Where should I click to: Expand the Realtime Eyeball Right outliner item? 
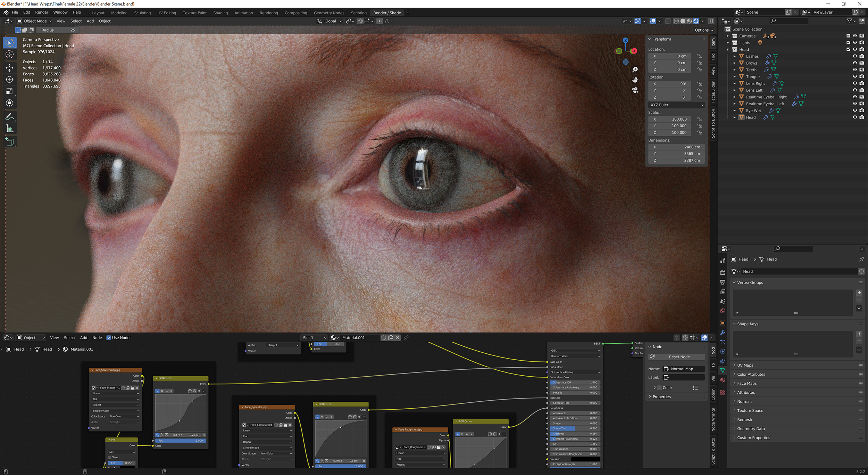point(734,97)
